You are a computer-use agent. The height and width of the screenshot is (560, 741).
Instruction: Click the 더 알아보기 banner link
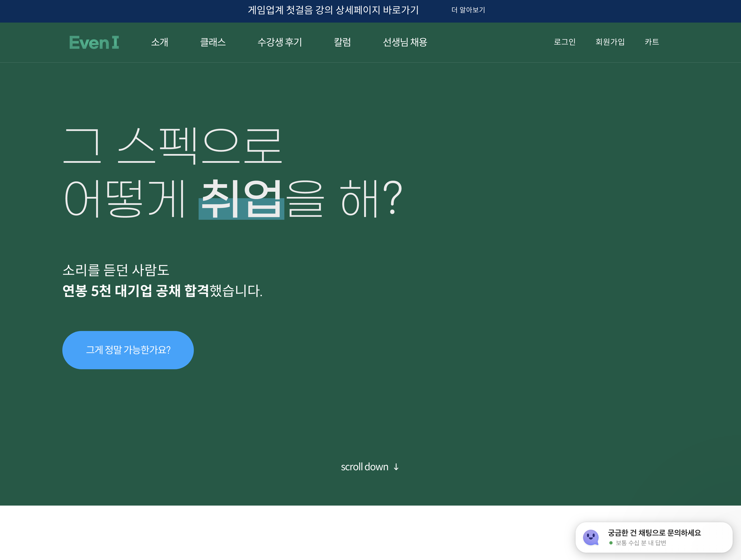468,10
